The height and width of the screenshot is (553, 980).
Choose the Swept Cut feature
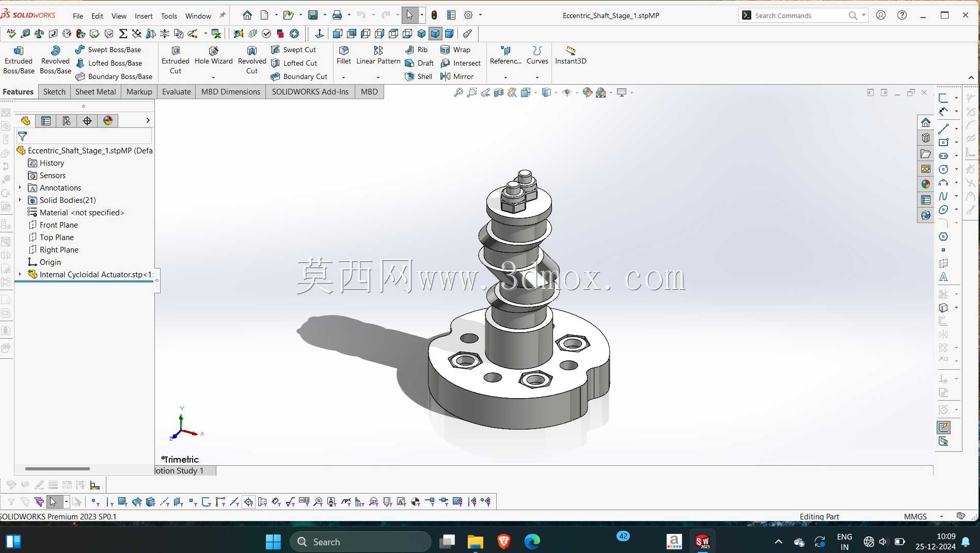[293, 50]
